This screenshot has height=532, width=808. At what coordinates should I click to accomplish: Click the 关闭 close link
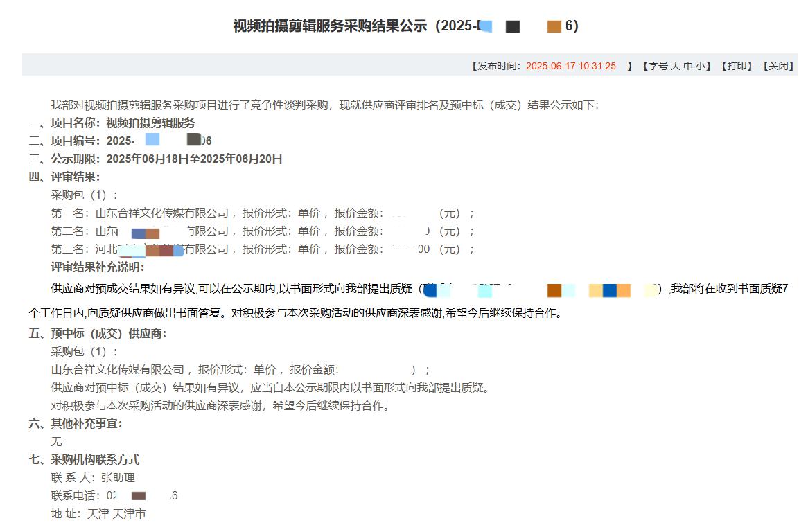(x=779, y=66)
